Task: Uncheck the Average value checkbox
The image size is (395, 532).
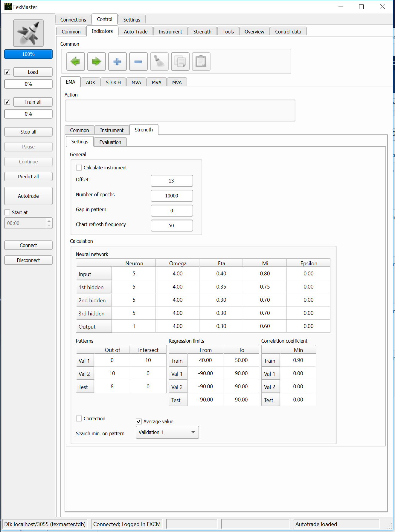Action: [x=139, y=421]
